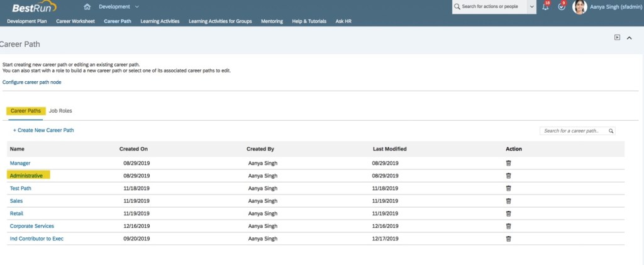This screenshot has width=644, height=265.
Task: Click Create New Career Path
Action: (x=43, y=130)
